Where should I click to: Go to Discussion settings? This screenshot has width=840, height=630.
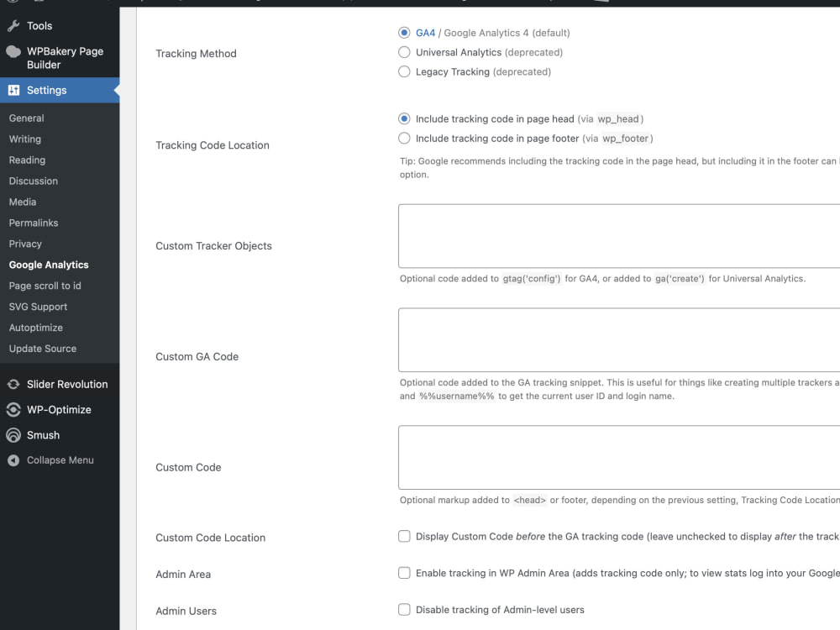pos(34,181)
